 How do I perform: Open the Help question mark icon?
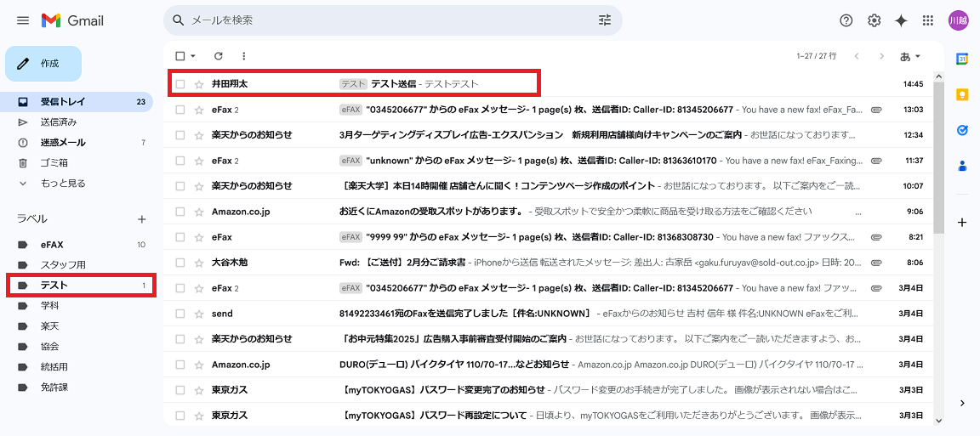pos(846,20)
